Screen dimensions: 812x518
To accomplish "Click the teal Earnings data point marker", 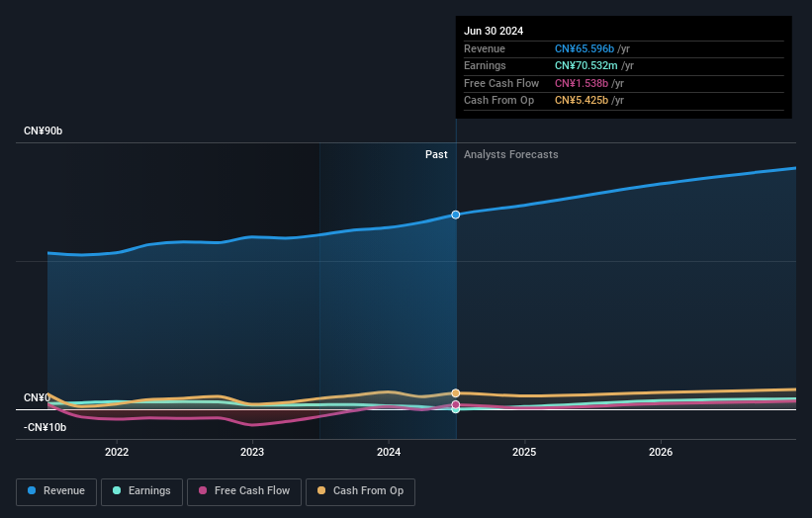I will coord(456,409).
